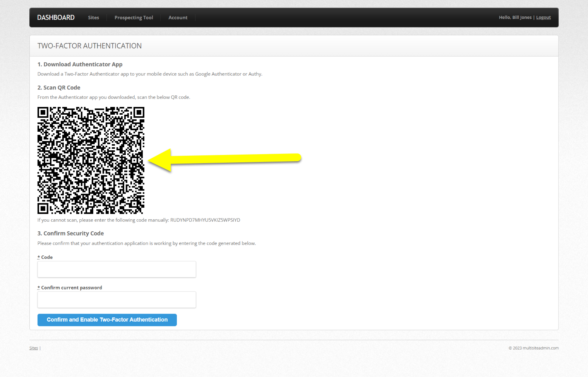Click the Google Authenticator or Authy instruction text

point(150,74)
